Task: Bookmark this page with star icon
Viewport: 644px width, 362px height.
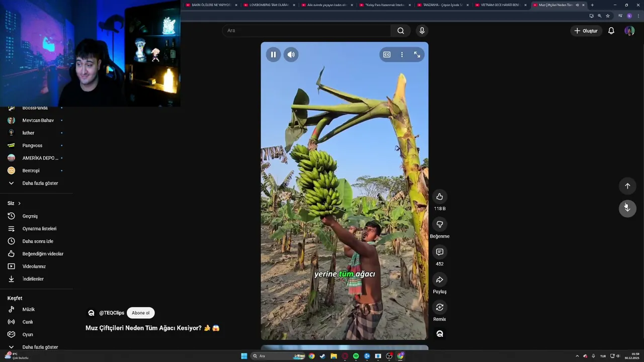Action: pyautogui.click(x=608, y=16)
